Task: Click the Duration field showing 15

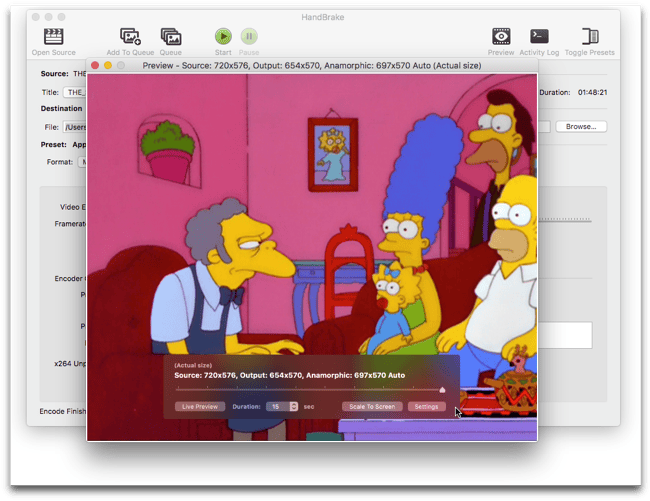Action: tap(278, 407)
